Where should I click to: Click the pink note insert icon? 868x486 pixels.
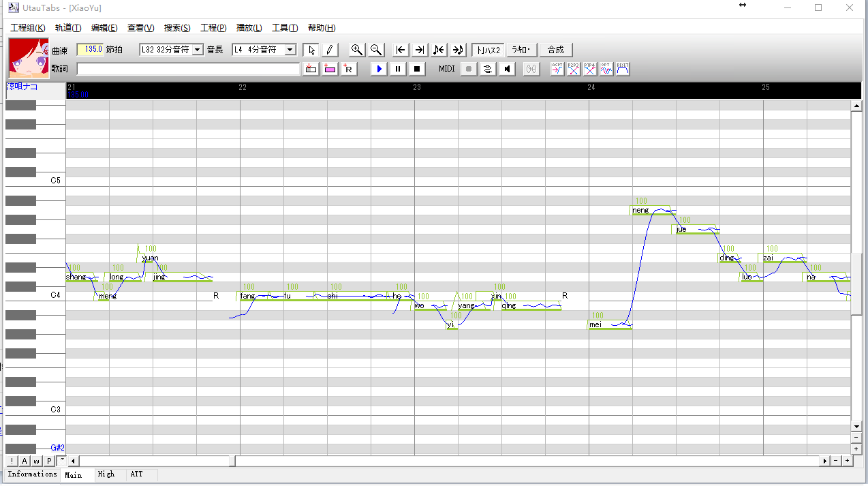pyautogui.click(x=330, y=69)
